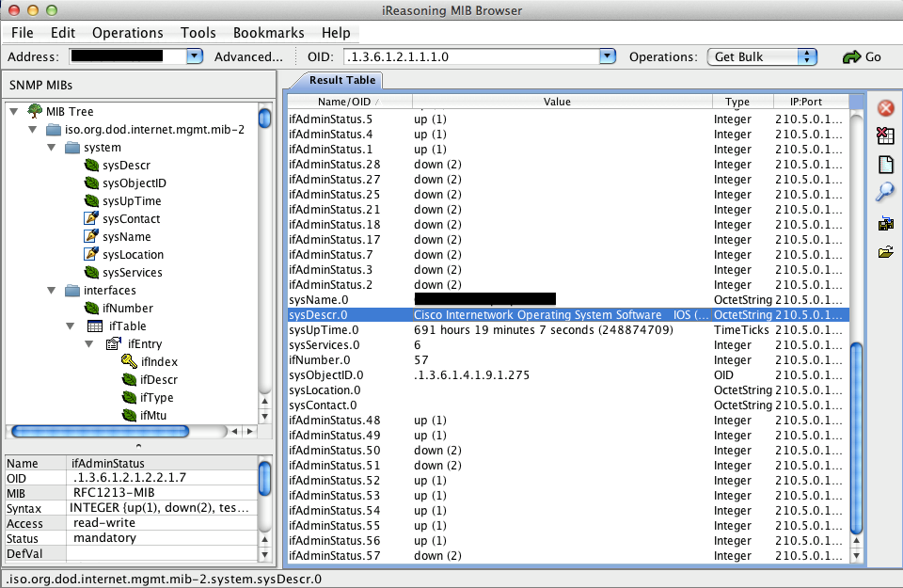Viewport: 903px width, 588px height.
Task: Click result table scroll down arrow
Action: point(856,556)
